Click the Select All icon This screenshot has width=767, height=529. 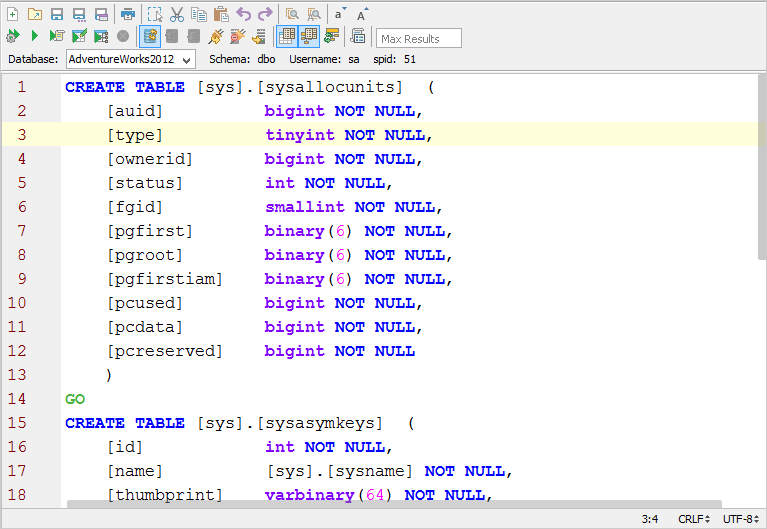[x=155, y=15]
